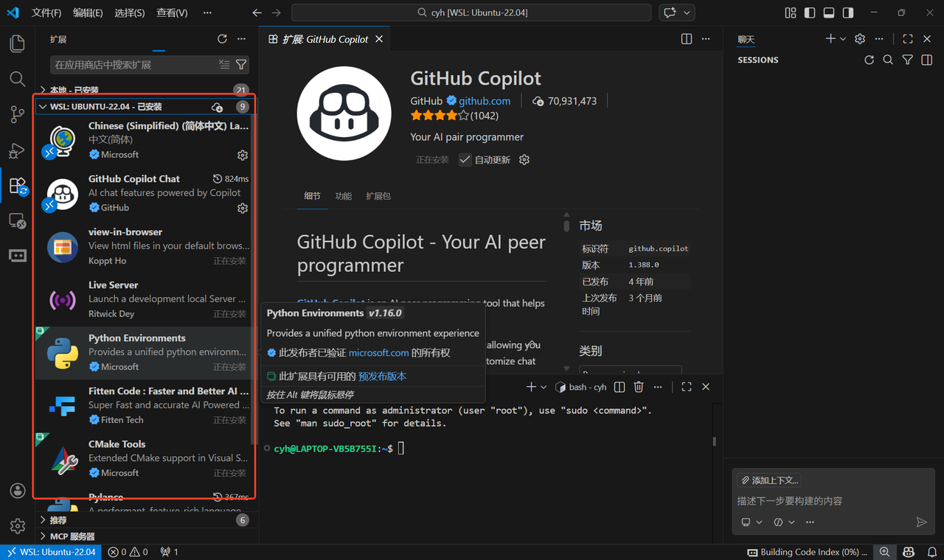944x560 pixels.
Task: Search chat sessions
Action: [x=888, y=60]
